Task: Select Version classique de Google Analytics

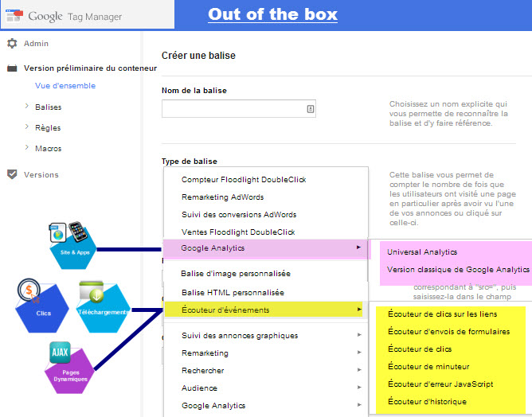Action: [x=458, y=270]
